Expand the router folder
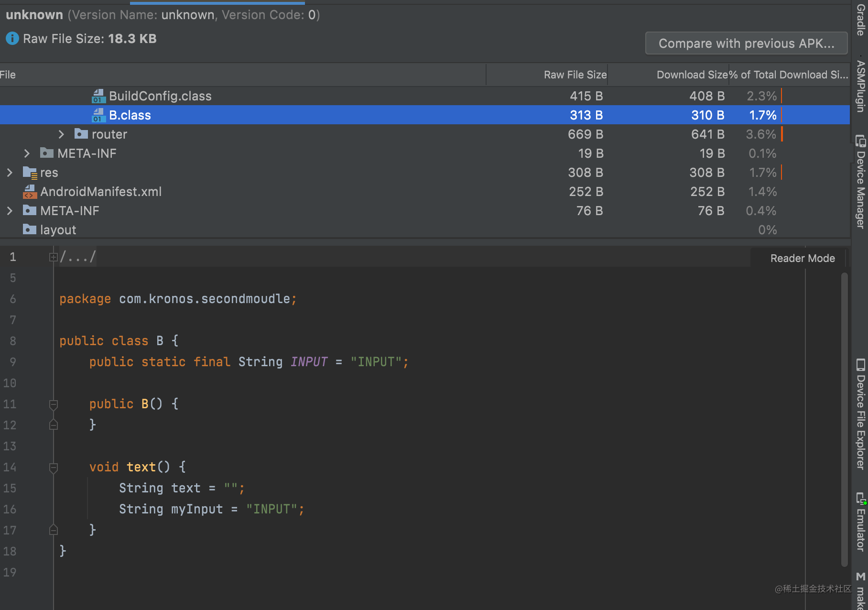This screenshot has width=868, height=610. (x=61, y=134)
